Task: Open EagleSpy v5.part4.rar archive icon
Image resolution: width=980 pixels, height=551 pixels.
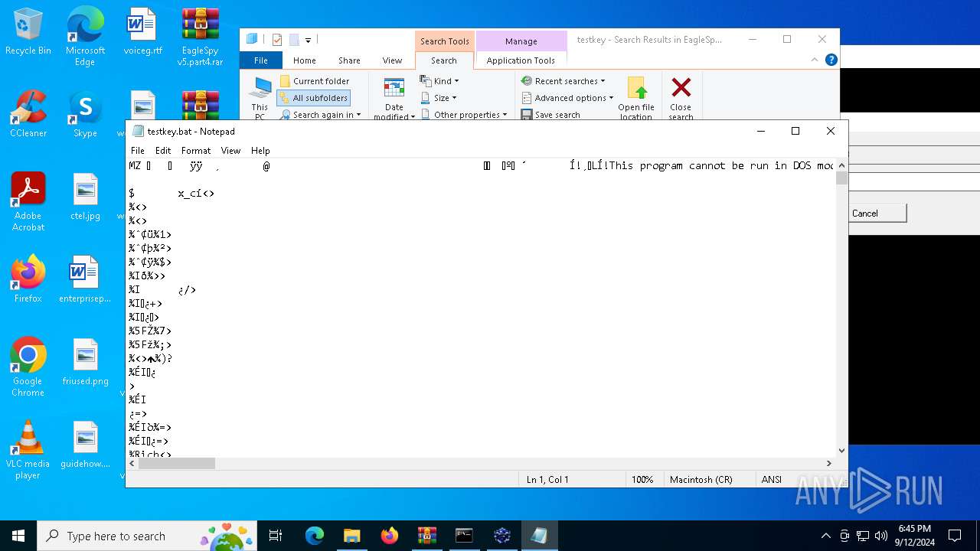Action: pyautogui.click(x=200, y=37)
